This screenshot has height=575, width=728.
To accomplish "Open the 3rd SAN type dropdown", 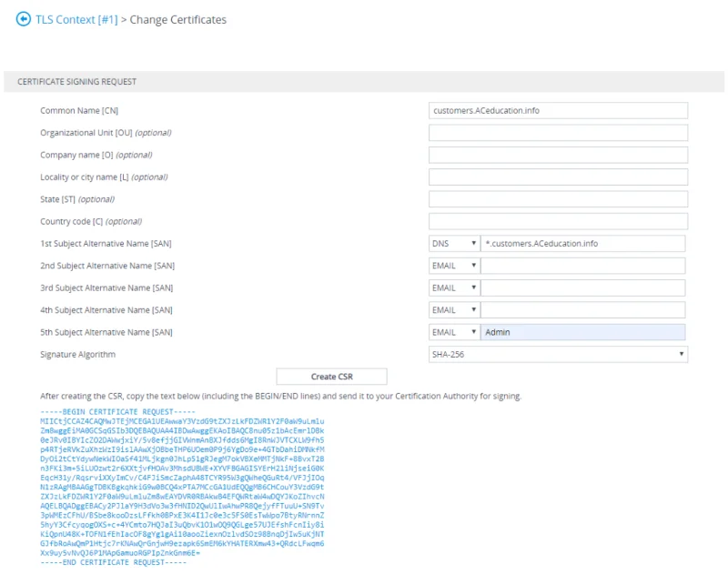I will [x=454, y=287].
